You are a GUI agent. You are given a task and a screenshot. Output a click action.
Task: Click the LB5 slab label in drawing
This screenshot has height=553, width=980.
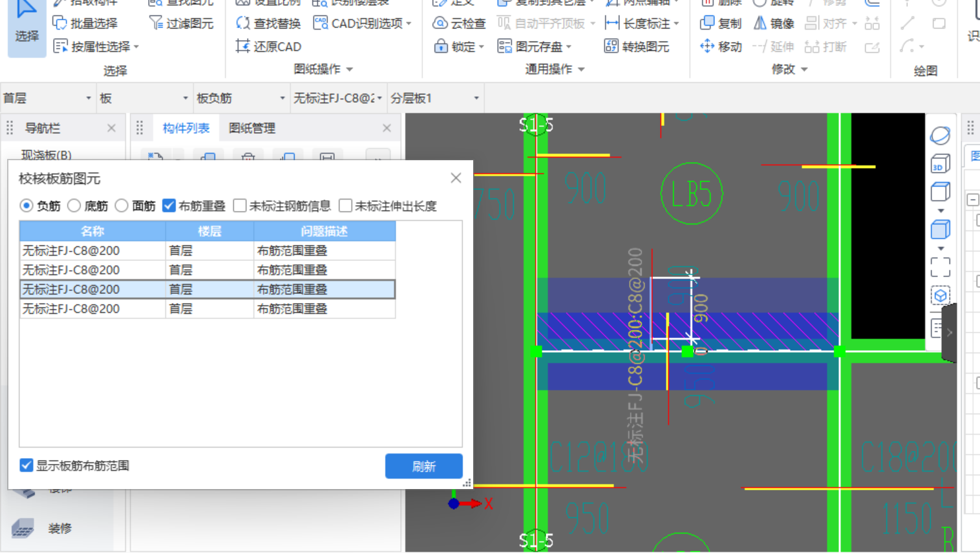[691, 193]
